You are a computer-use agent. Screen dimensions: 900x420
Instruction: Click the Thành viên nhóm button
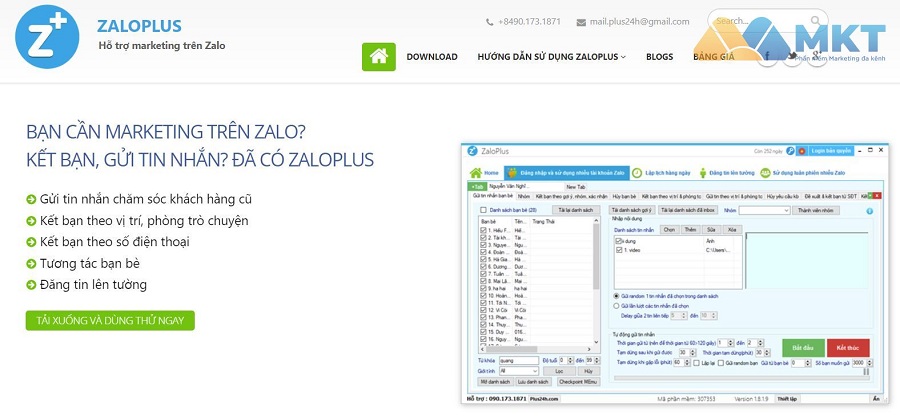(816, 211)
